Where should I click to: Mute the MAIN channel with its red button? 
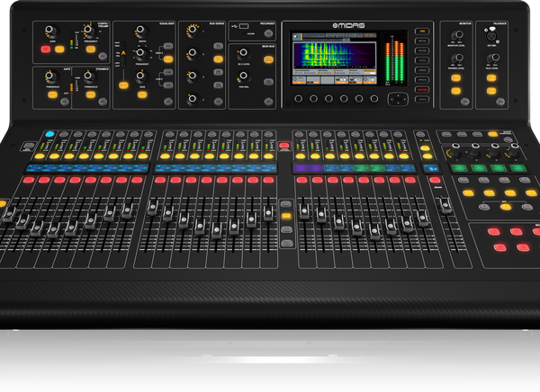[435, 180]
